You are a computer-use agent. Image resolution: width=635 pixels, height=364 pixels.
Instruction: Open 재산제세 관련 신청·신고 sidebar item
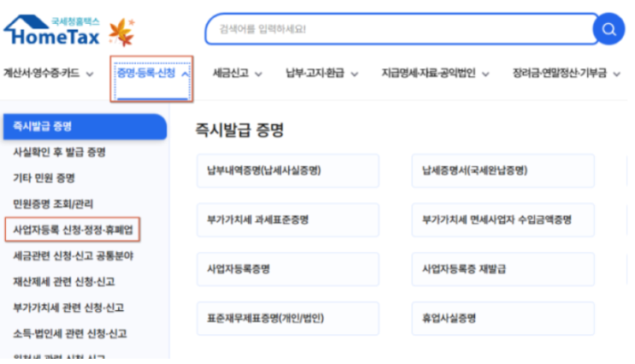coord(64,282)
